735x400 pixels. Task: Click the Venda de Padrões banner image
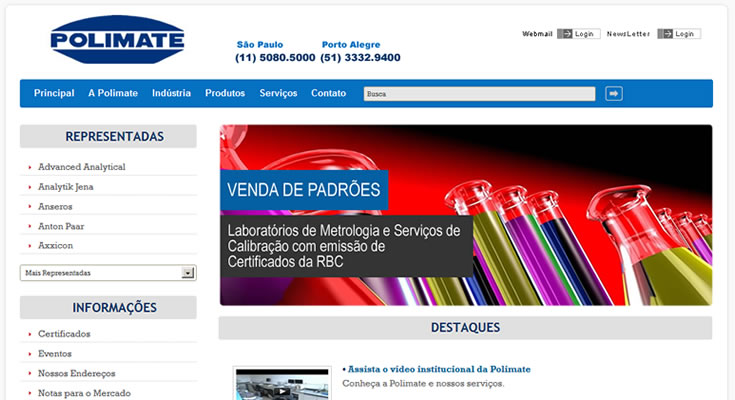[466, 215]
